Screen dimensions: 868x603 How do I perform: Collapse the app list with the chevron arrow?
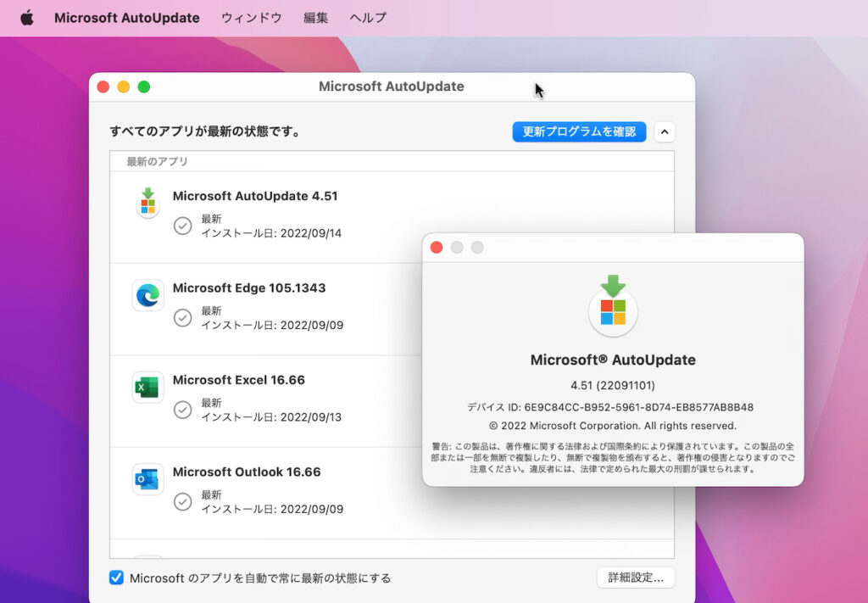click(665, 131)
